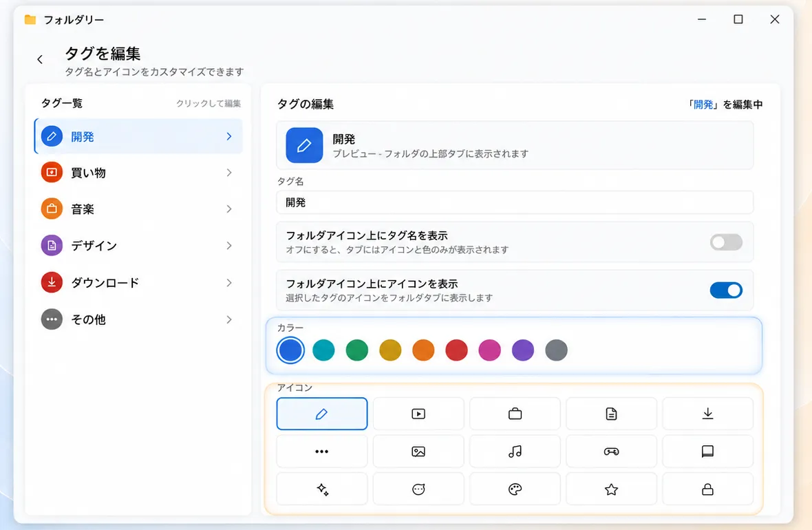The image size is (812, 530).
Task: Select the picture image icon tile
Action: point(418,452)
